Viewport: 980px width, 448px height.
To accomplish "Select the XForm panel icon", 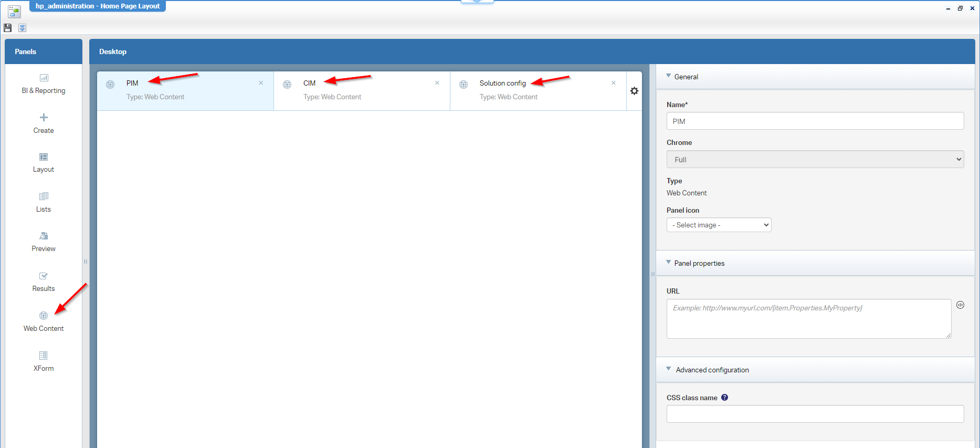I will [44, 356].
